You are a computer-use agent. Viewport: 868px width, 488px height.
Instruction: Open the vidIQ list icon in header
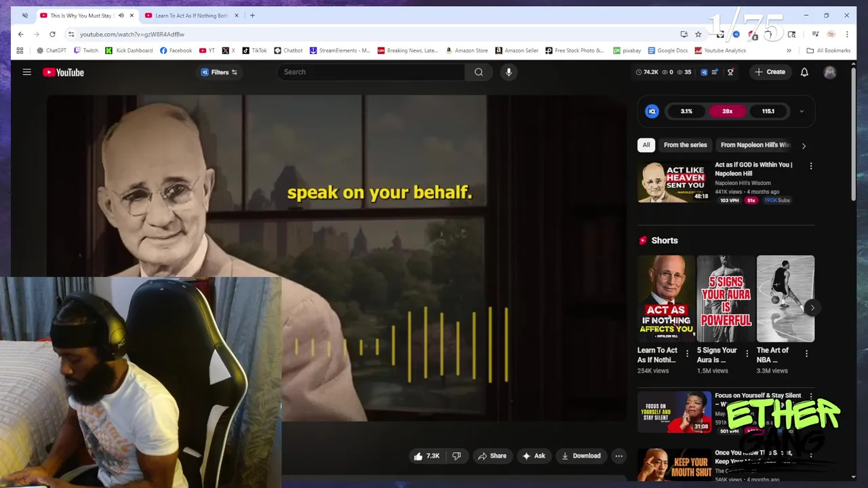pyautogui.click(x=714, y=72)
